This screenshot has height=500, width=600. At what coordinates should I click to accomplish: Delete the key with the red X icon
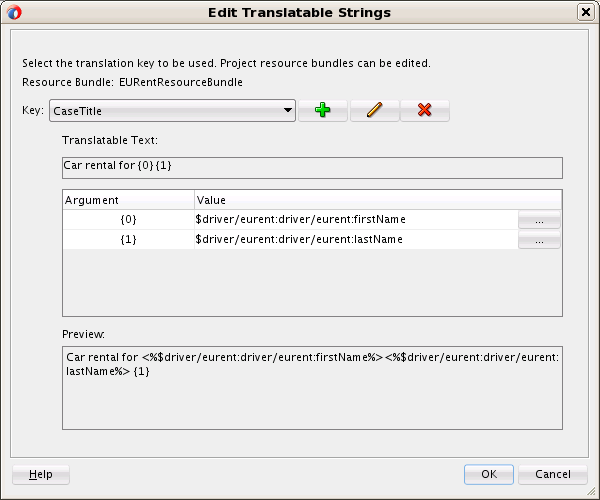tap(425, 111)
